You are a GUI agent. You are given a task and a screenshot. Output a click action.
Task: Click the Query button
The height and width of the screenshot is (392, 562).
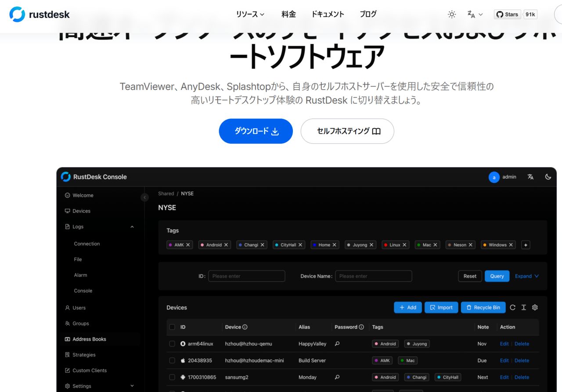(x=497, y=276)
